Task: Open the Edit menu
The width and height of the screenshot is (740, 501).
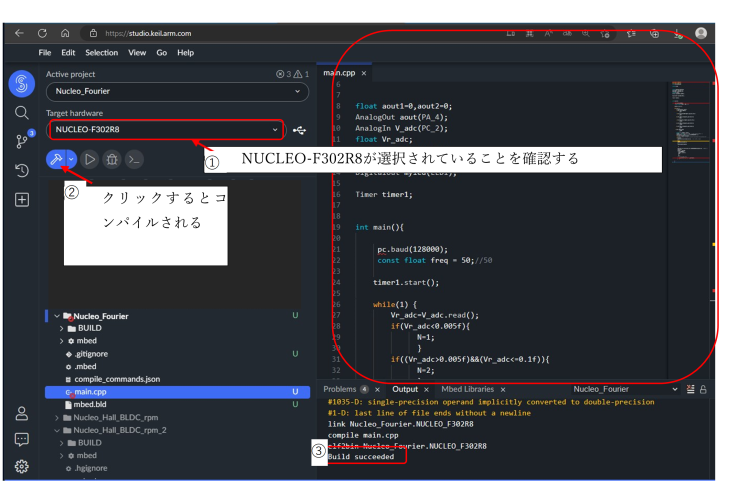Action: [68, 53]
